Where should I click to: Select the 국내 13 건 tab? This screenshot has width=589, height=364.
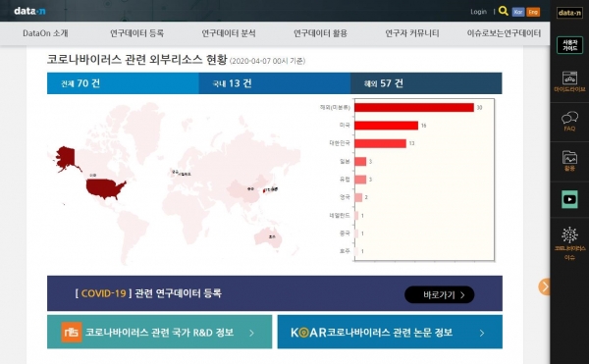[275, 83]
